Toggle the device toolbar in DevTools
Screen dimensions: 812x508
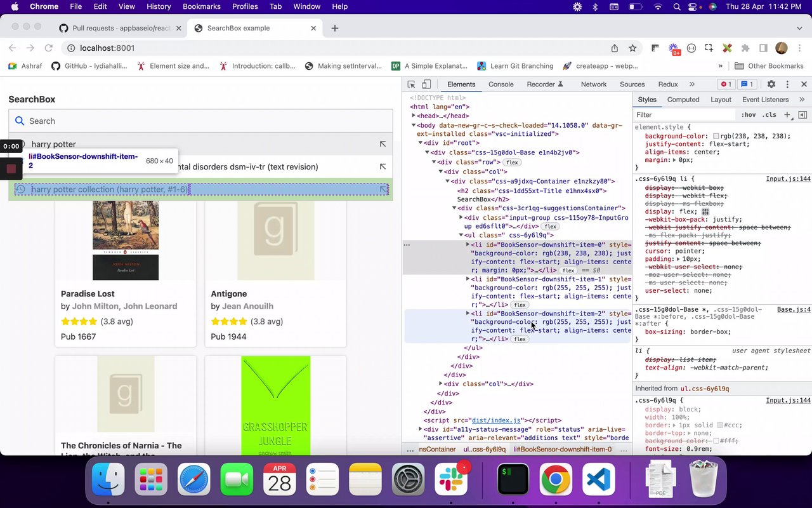tap(426, 84)
